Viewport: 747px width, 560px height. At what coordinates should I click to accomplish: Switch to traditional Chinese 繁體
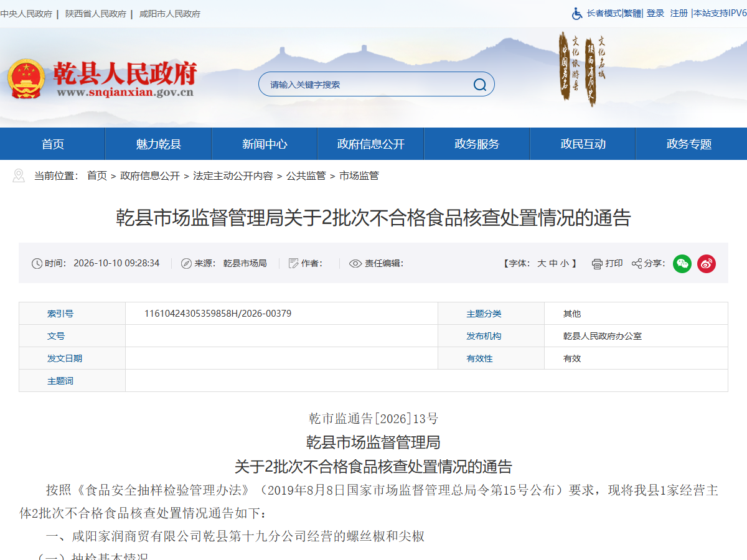click(x=632, y=13)
